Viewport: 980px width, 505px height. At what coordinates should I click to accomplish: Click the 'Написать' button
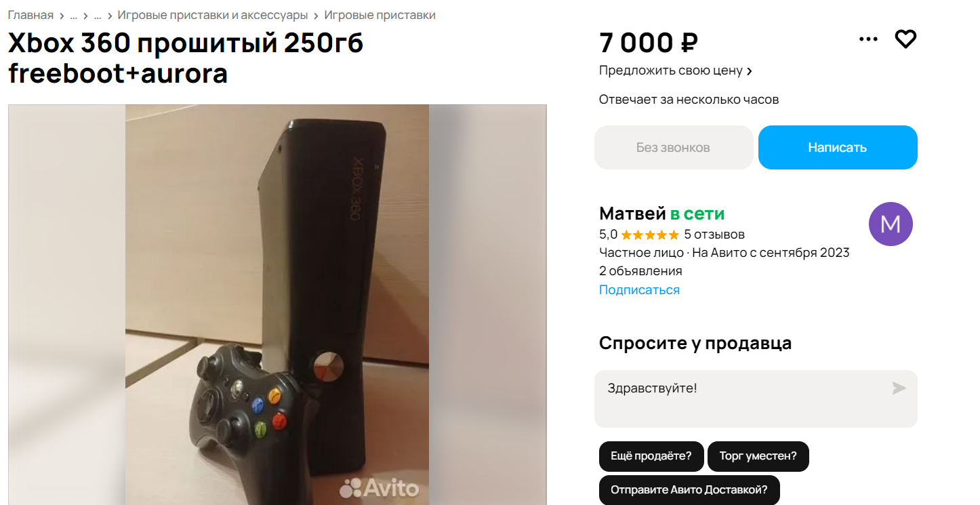point(838,147)
